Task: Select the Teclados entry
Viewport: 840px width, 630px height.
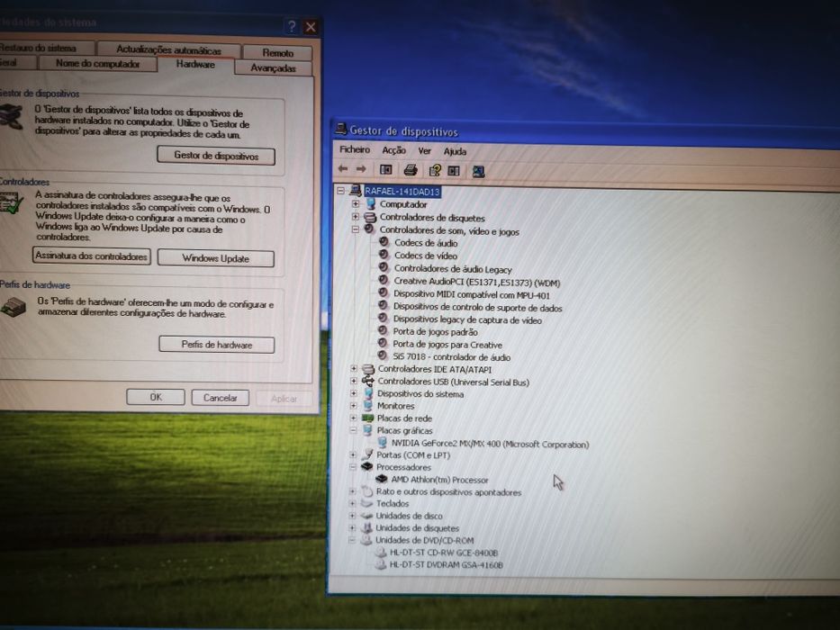Action: pos(393,504)
